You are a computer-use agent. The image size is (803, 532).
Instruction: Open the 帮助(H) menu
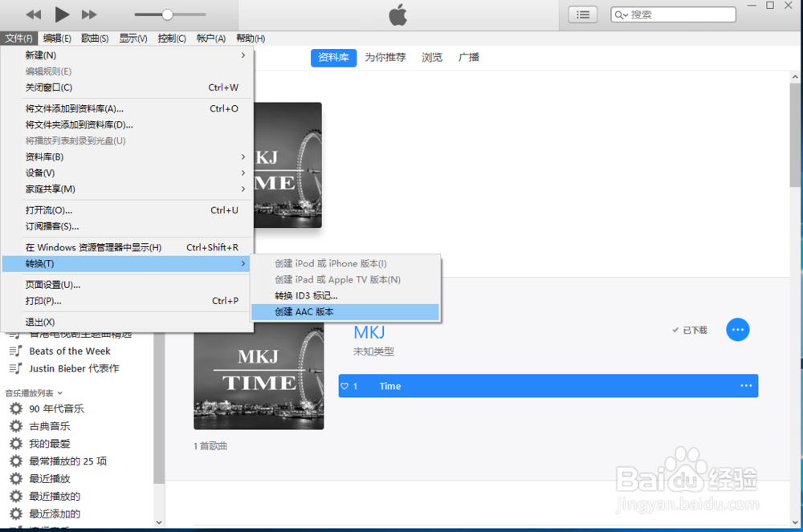(251, 39)
